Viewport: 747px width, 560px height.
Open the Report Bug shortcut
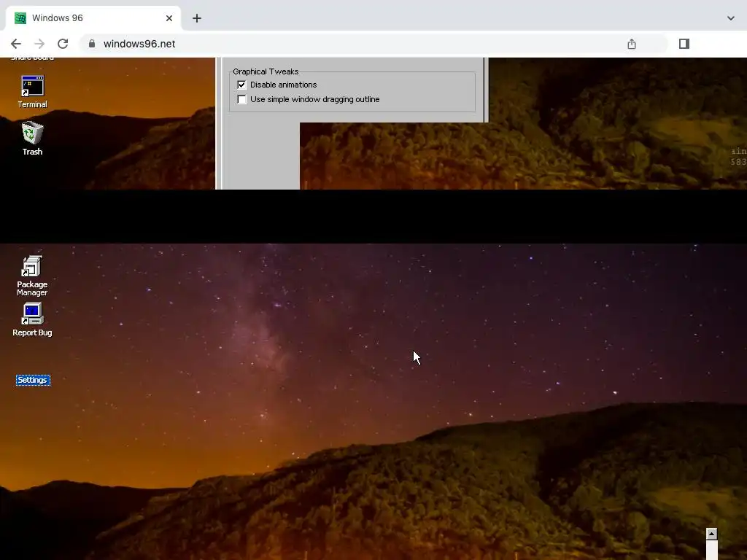[x=32, y=319]
